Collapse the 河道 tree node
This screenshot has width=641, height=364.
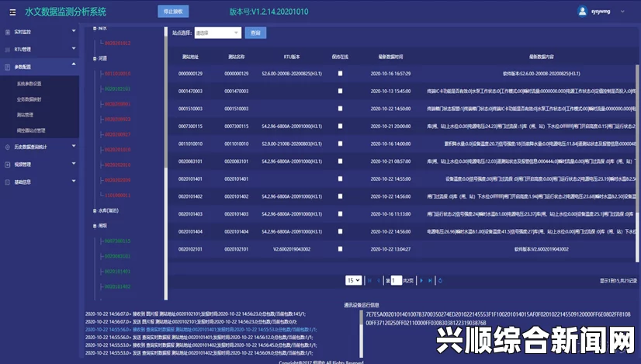pos(95,58)
